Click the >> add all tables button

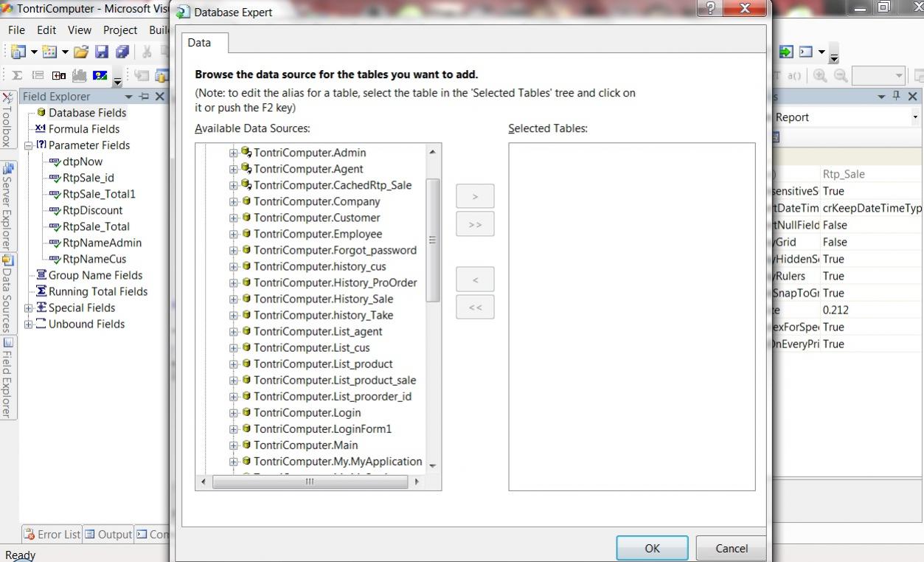[x=475, y=224]
